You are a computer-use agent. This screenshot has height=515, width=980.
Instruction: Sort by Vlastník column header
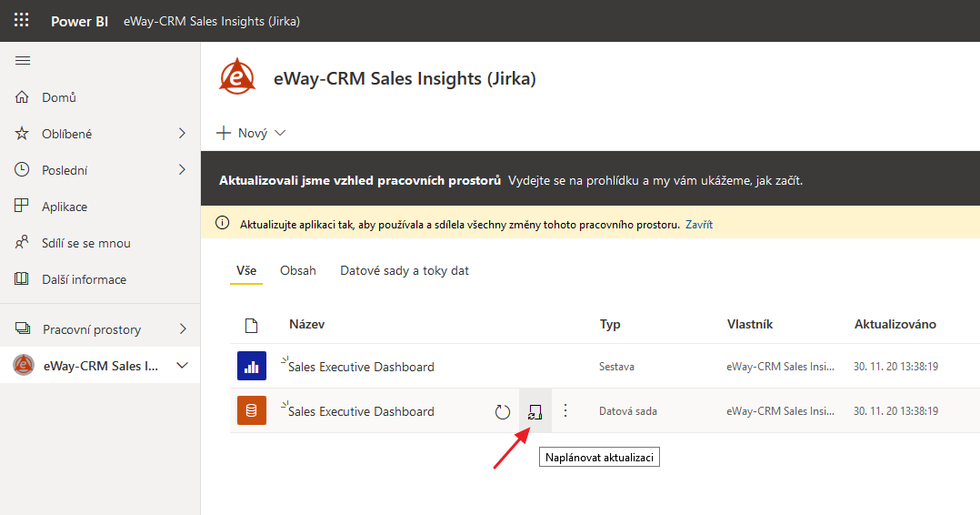pyautogui.click(x=750, y=324)
